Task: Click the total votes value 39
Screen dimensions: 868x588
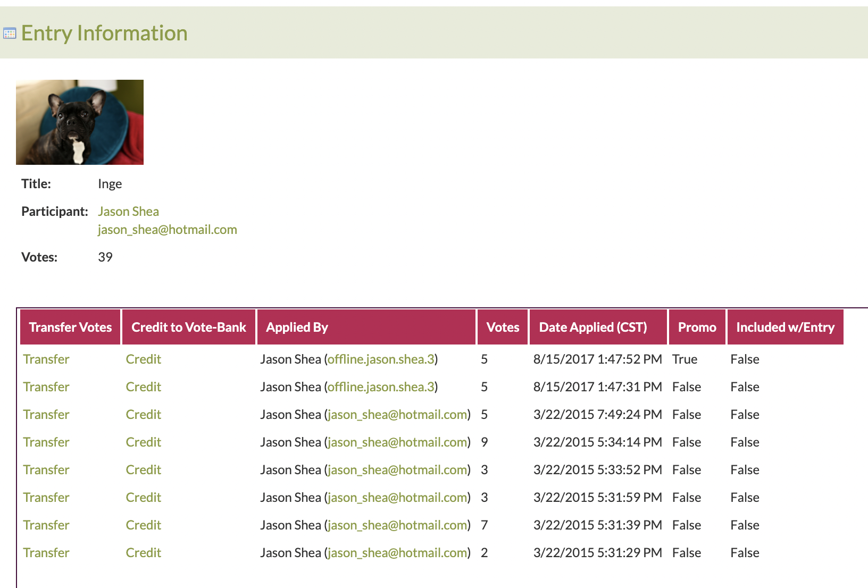Action: [105, 257]
